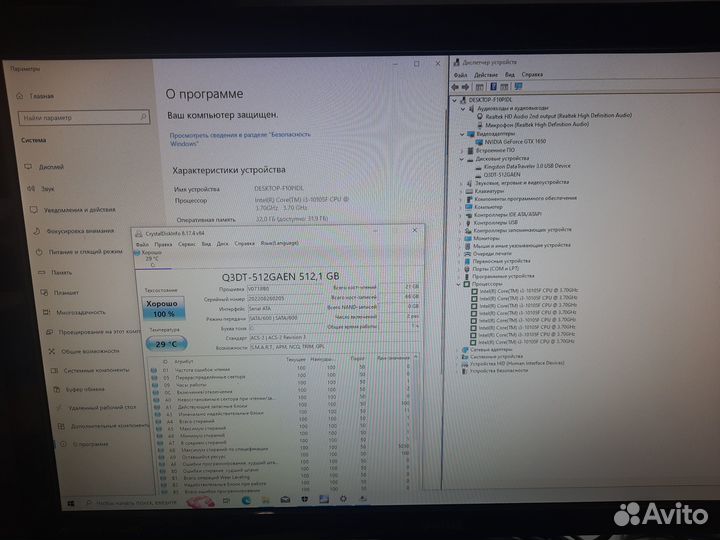Viewport: 720px width, 540px height.
Task: Open Microsoft Edge from the taskbar
Action: (x=246, y=501)
